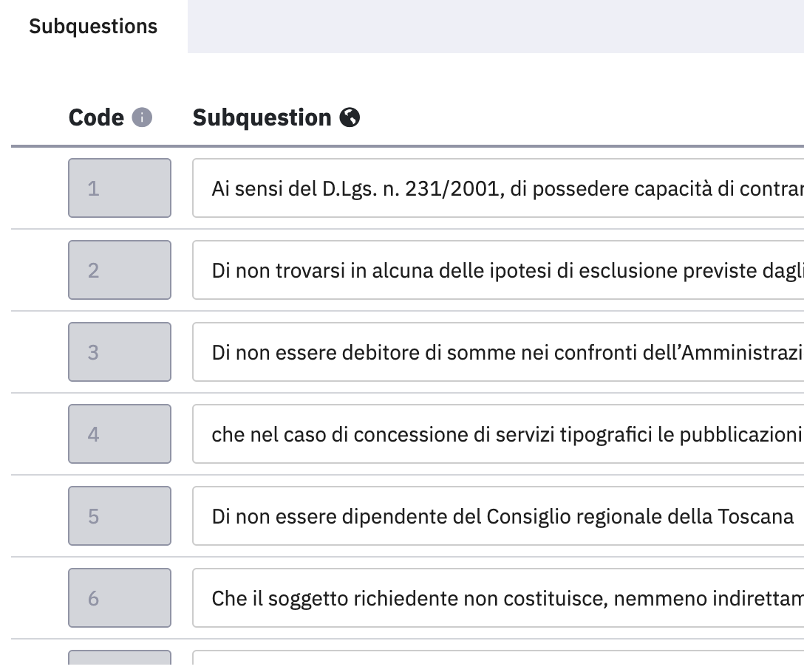The width and height of the screenshot is (804, 672).
Task: Switch to the Subquestions tab
Action: (93, 27)
